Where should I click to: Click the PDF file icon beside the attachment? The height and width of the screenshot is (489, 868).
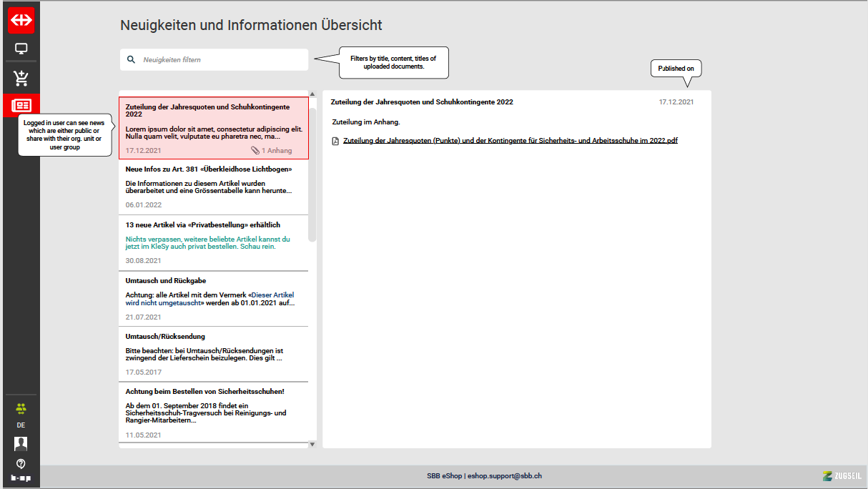click(335, 141)
